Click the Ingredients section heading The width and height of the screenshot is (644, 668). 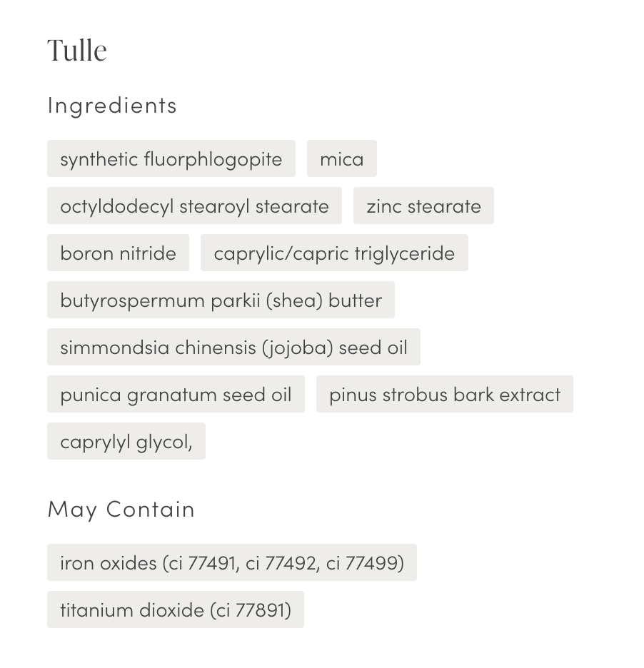point(112,105)
